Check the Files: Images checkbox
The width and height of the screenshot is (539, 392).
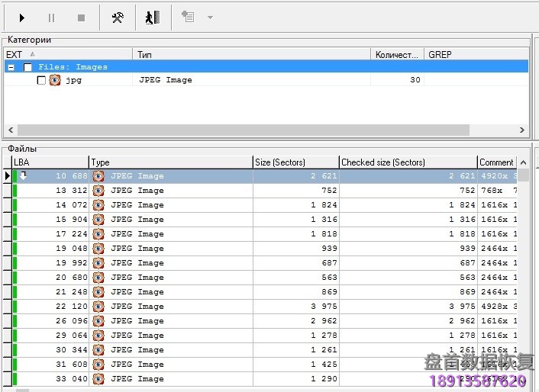[x=27, y=67]
